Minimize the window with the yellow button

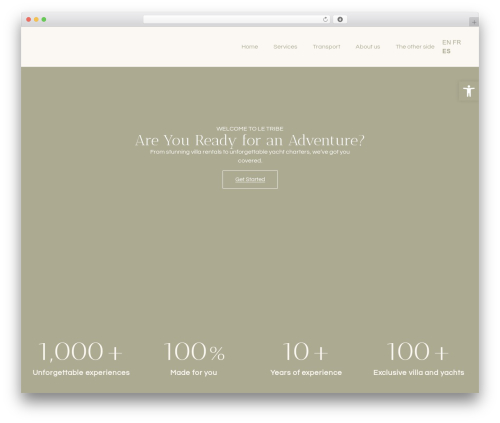click(36, 19)
